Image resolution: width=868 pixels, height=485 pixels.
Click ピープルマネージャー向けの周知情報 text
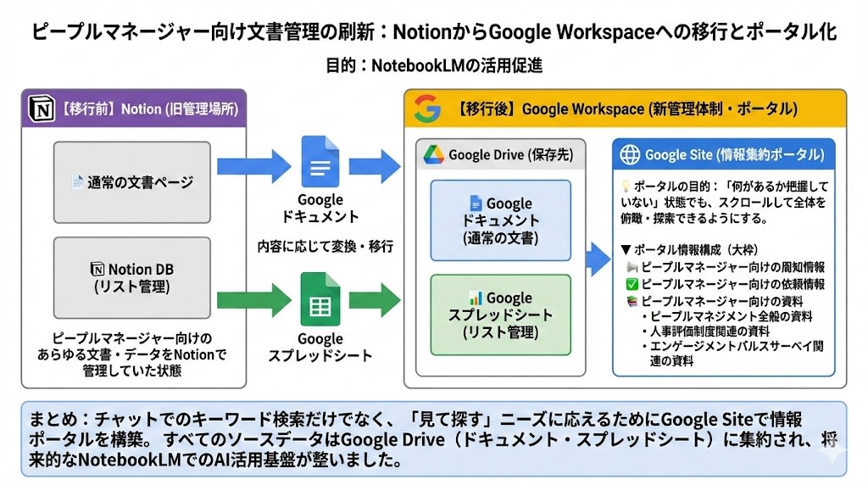point(733,267)
